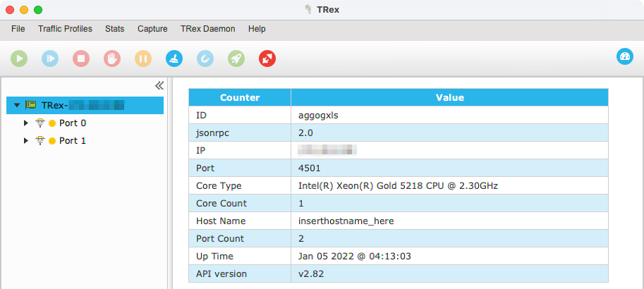Click the Core Count value 1
Screen dimensions: 644x289
click(x=301, y=204)
